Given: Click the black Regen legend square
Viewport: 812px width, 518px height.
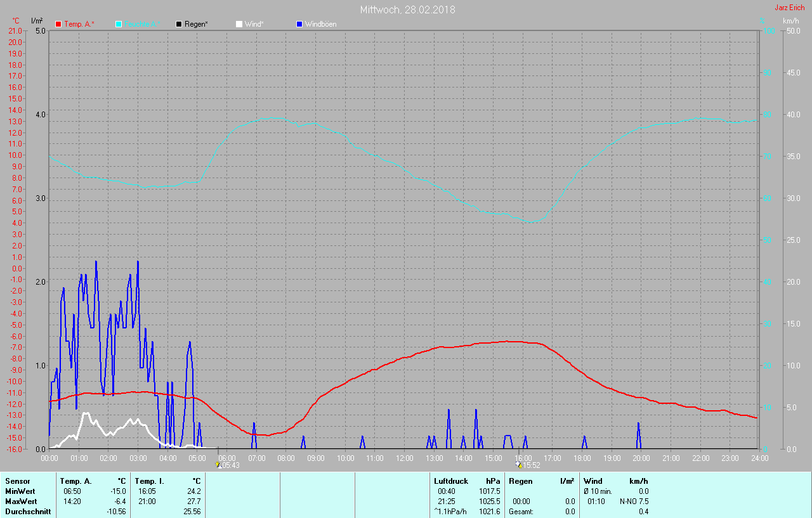Looking at the screenshot, I should (179, 24).
